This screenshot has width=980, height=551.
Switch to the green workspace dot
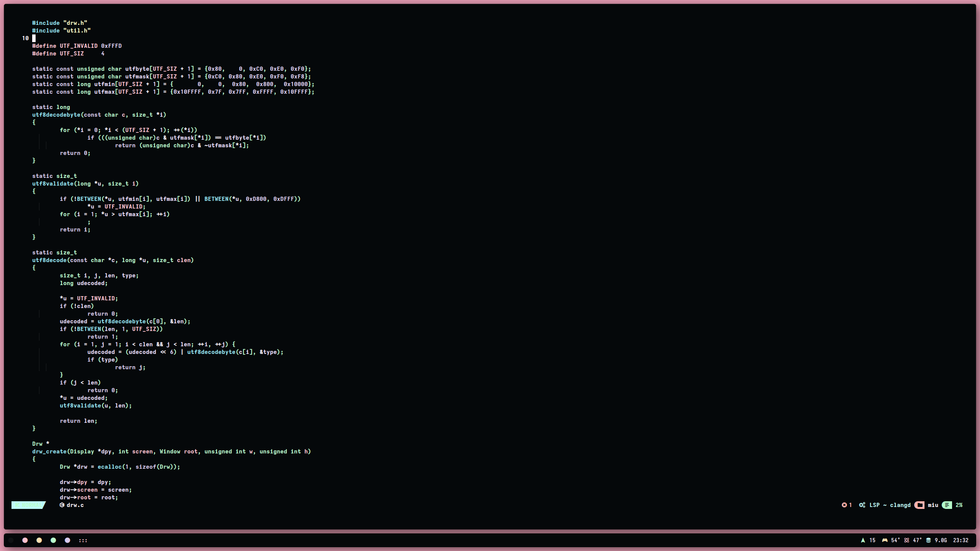coord(53,540)
